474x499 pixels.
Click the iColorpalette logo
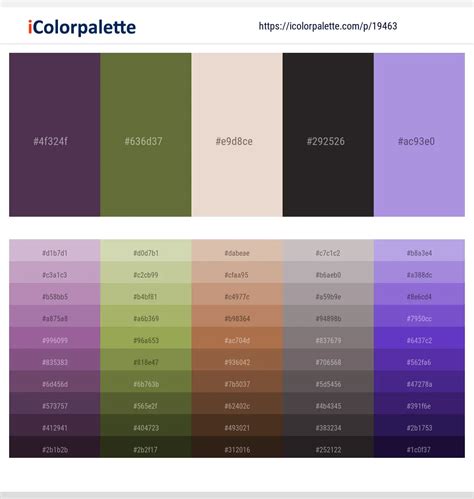pos(82,27)
